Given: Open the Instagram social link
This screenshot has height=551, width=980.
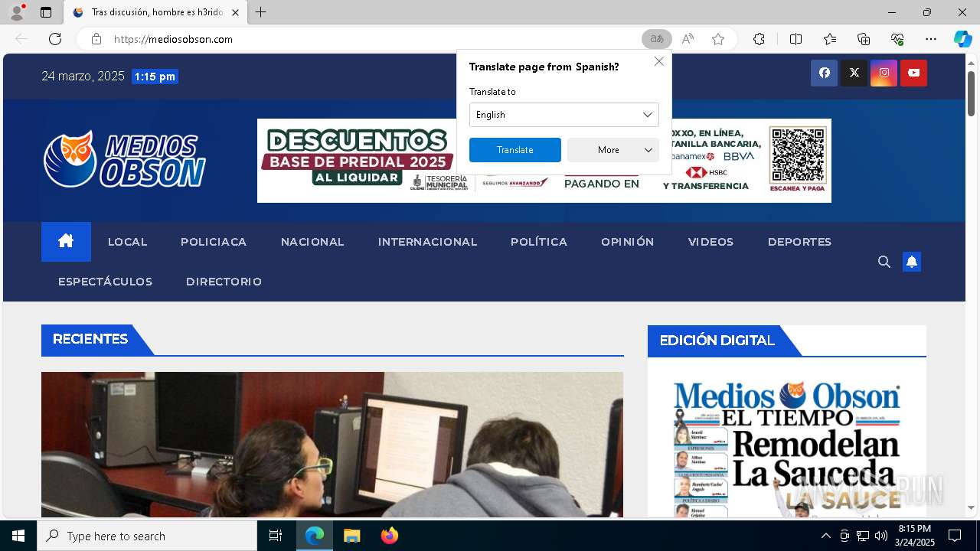Looking at the screenshot, I should 884,73.
